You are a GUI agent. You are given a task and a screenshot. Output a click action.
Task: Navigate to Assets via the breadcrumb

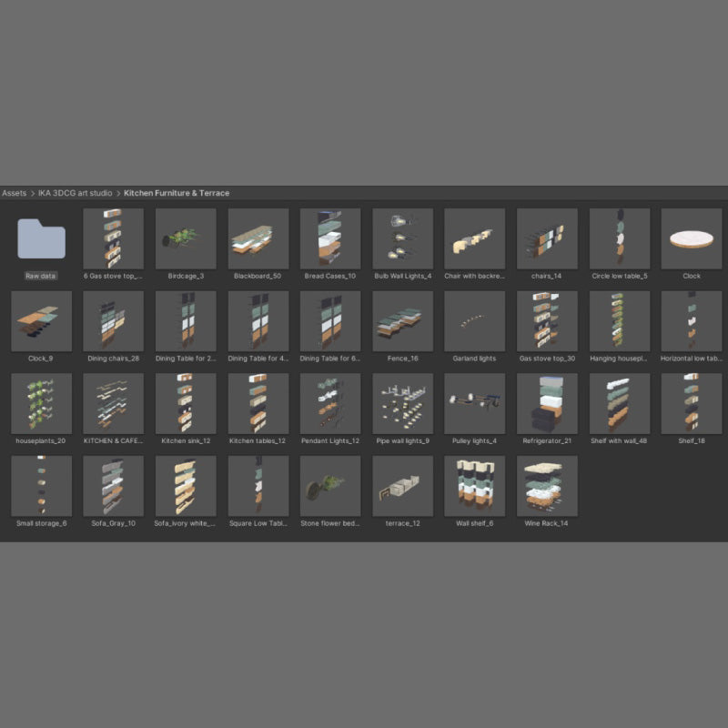point(14,193)
